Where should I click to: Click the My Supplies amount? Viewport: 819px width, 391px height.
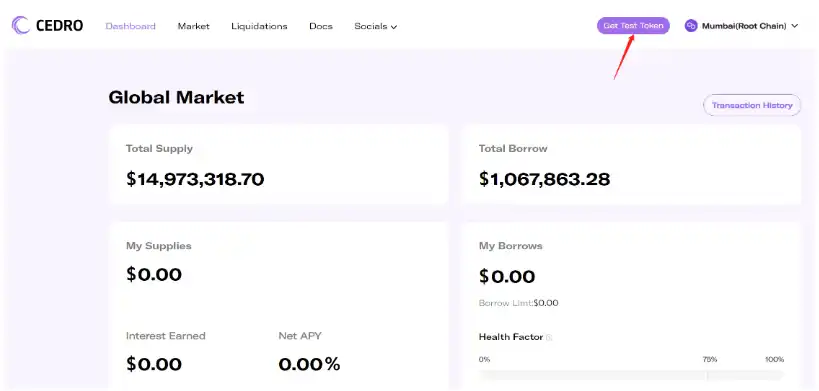pyautogui.click(x=154, y=275)
